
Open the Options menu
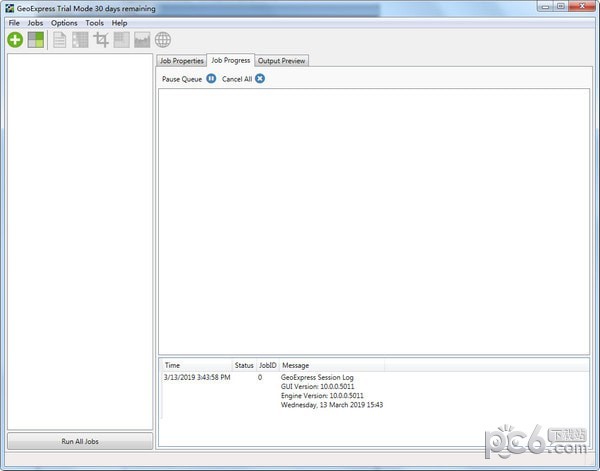[64, 23]
